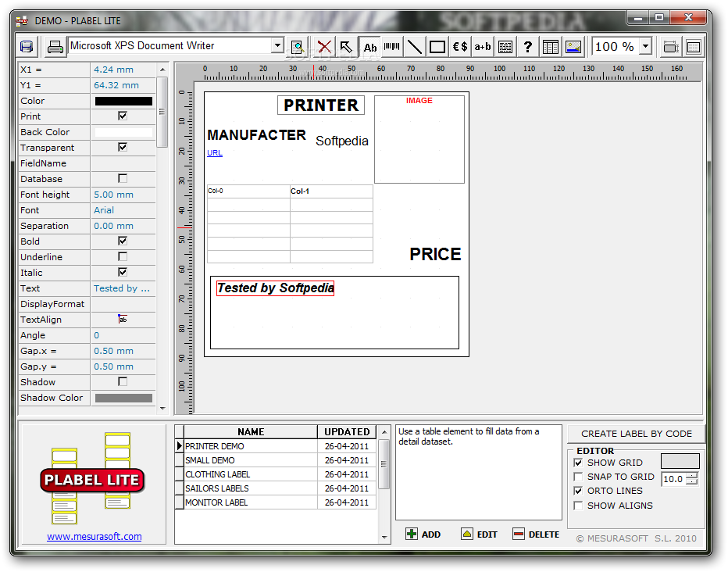
Task: Toggle the Transparent checkbox
Action: (123, 147)
